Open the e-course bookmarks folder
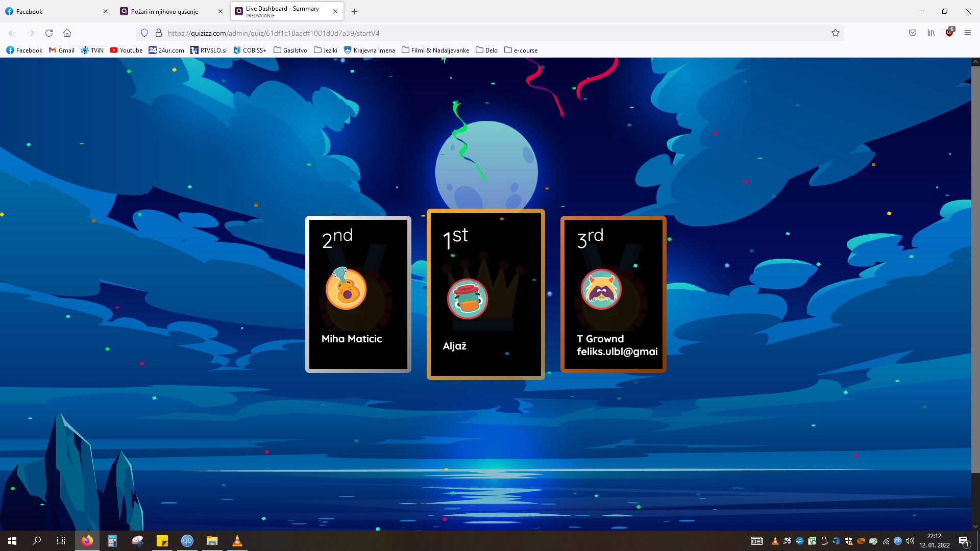980x551 pixels. [521, 50]
